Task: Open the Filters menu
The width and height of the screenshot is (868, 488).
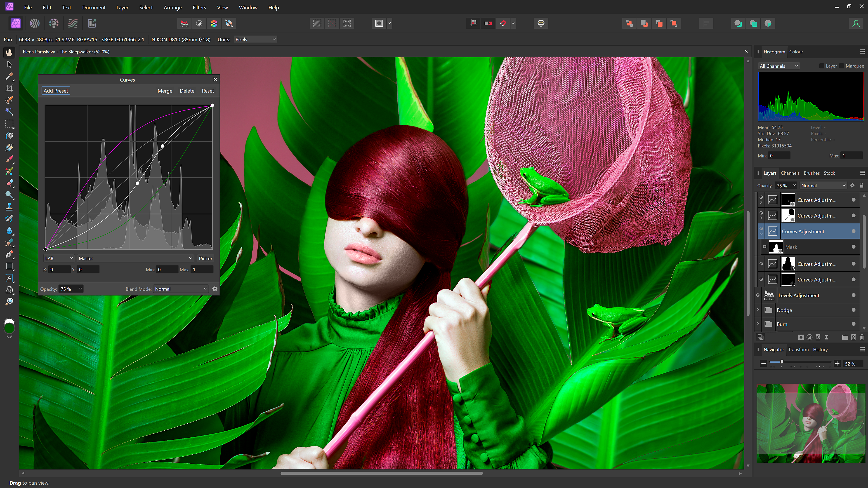Action: coord(199,7)
